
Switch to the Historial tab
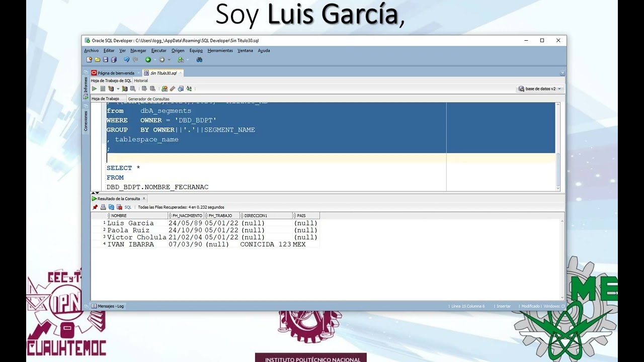[141, 80]
